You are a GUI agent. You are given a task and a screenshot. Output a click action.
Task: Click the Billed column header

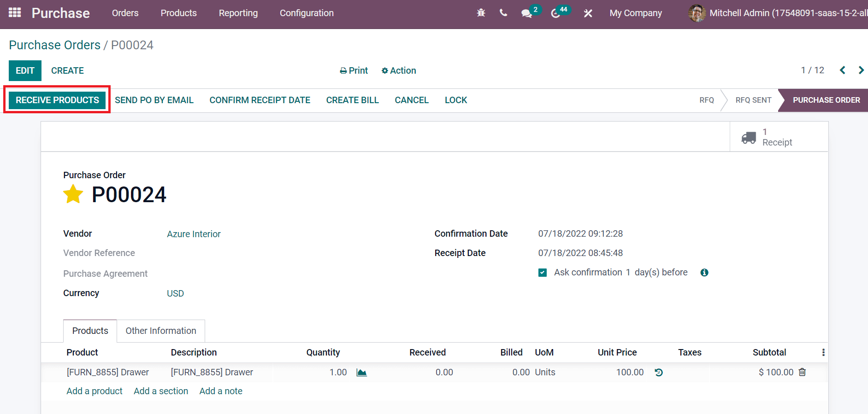[511, 352]
